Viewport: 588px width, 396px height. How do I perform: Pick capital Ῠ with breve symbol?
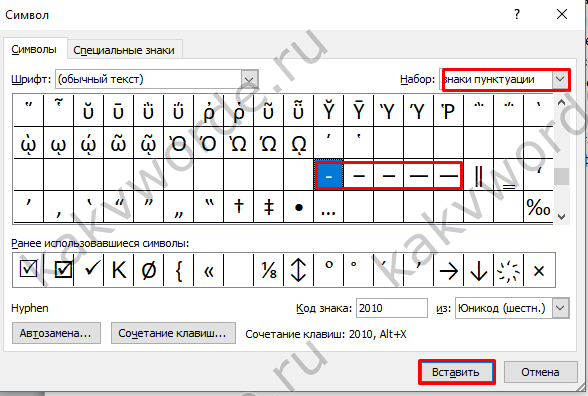328,111
